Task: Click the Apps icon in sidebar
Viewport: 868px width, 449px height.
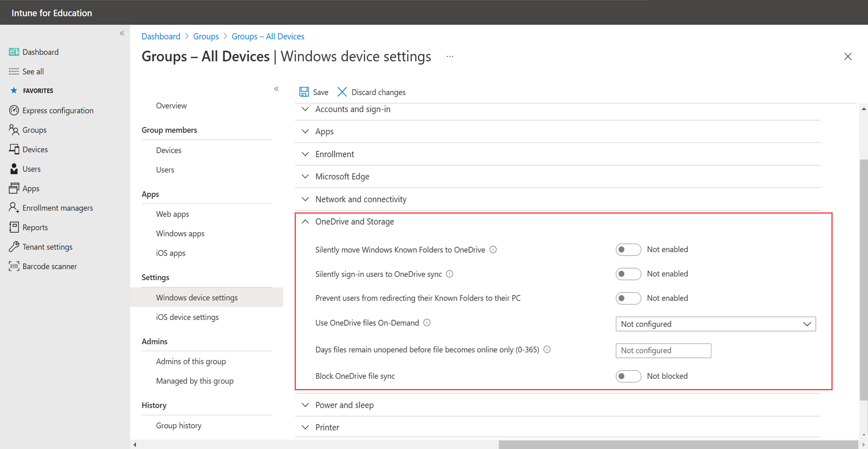Action: tap(29, 188)
